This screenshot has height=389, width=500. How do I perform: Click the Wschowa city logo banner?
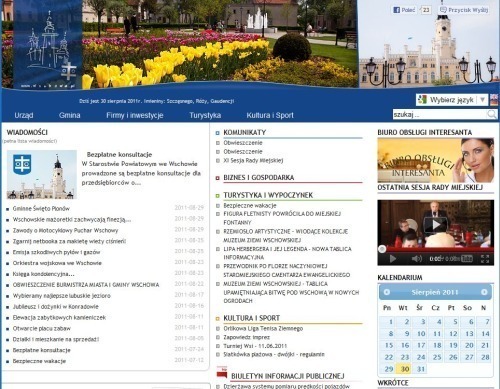click(x=48, y=44)
